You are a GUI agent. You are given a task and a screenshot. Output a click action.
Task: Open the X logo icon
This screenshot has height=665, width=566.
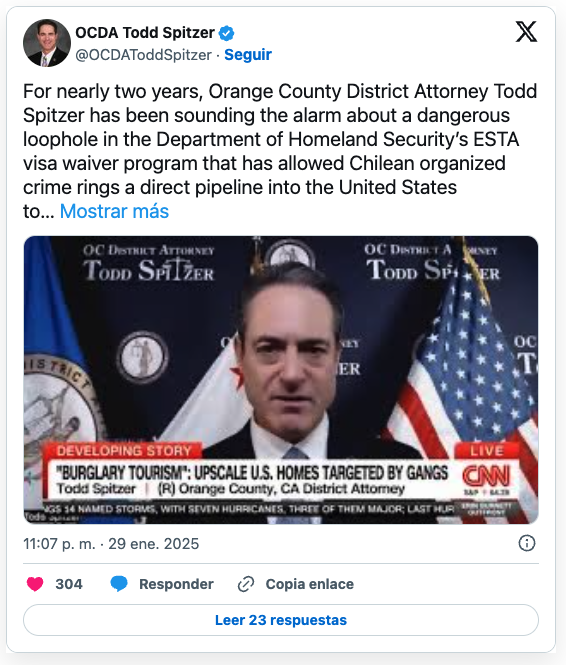tap(526, 32)
